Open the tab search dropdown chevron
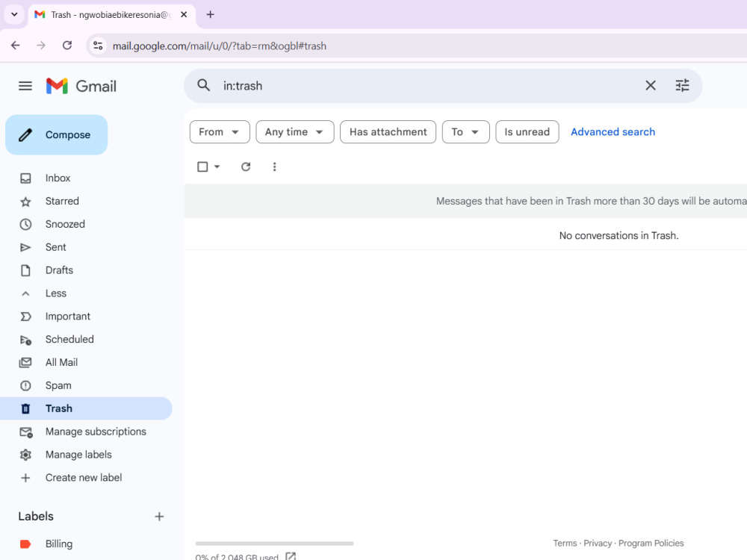Viewport: 747px width, 560px height. point(14,14)
